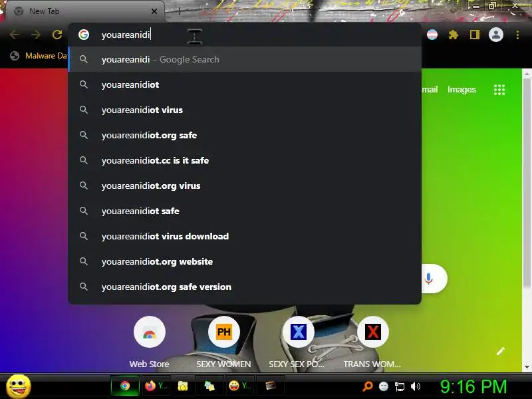Choose 'youareanidiot.org website' suggestion

point(245,261)
